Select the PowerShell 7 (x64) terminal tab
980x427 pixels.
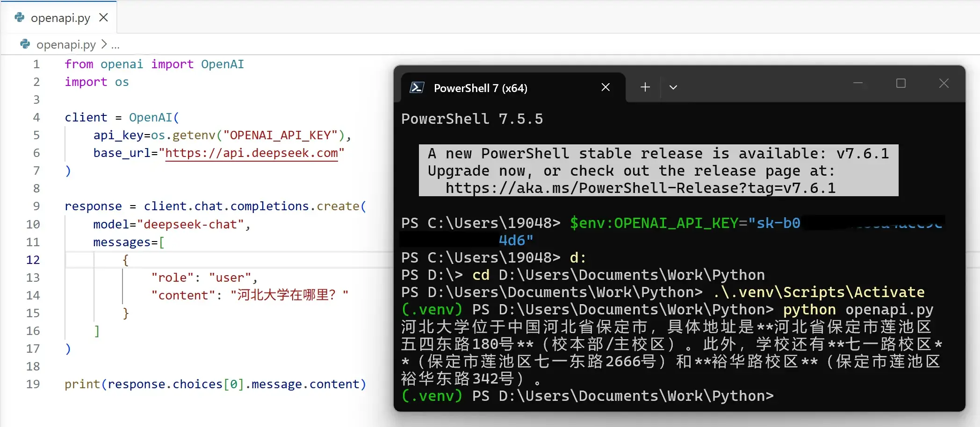513,88
